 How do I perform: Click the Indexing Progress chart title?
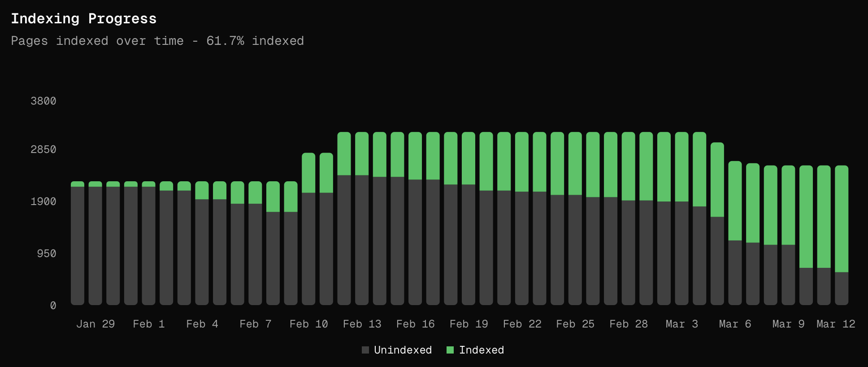click(x=84, y=19)
